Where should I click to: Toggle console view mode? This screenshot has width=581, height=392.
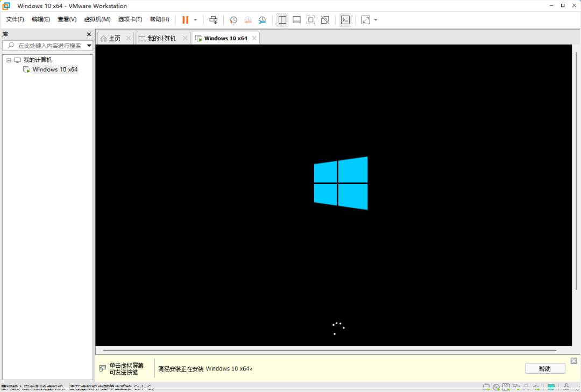[x=345, y=20]
